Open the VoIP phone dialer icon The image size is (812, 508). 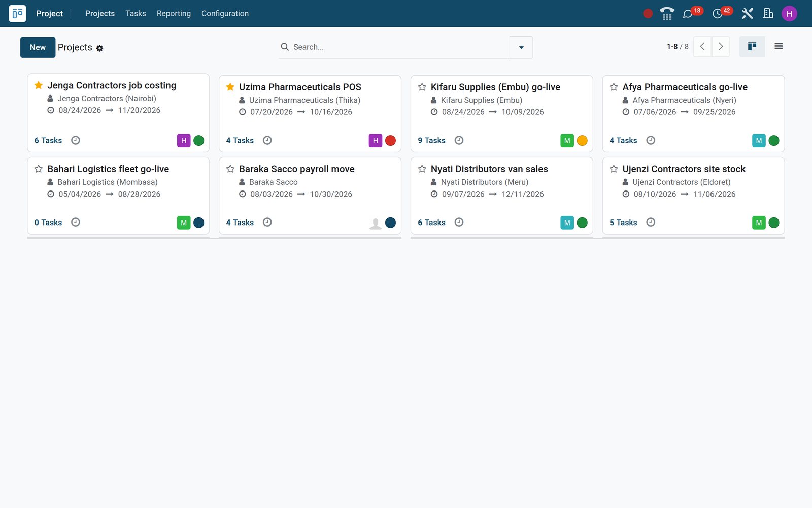(x=667, y=14)
